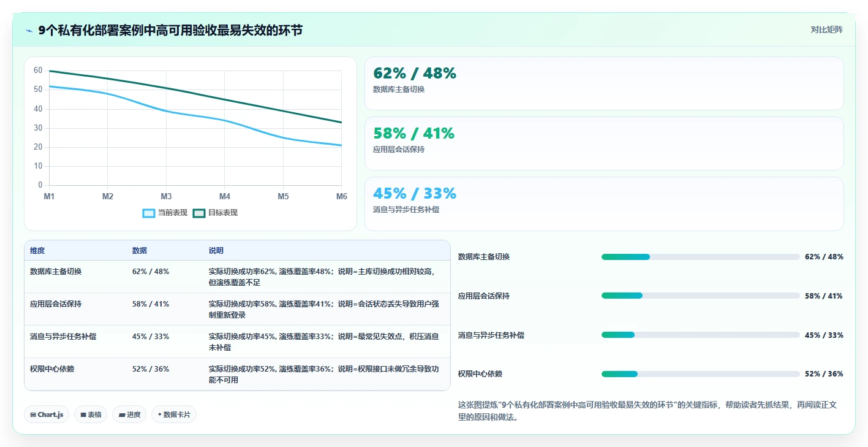Click the lightning icon beside the title
This screenshot has width=868, height=447.
pos(29,31)
